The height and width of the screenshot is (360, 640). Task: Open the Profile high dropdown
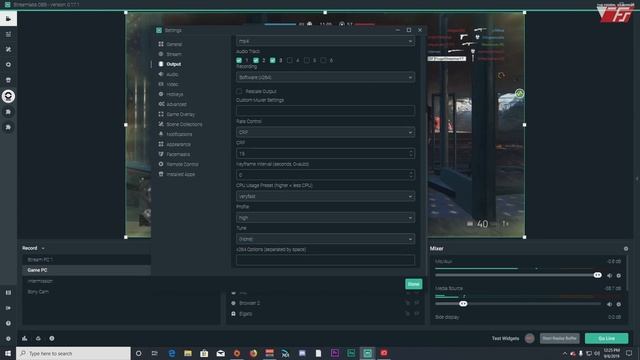pyautogui.click(x=325, y=218)
